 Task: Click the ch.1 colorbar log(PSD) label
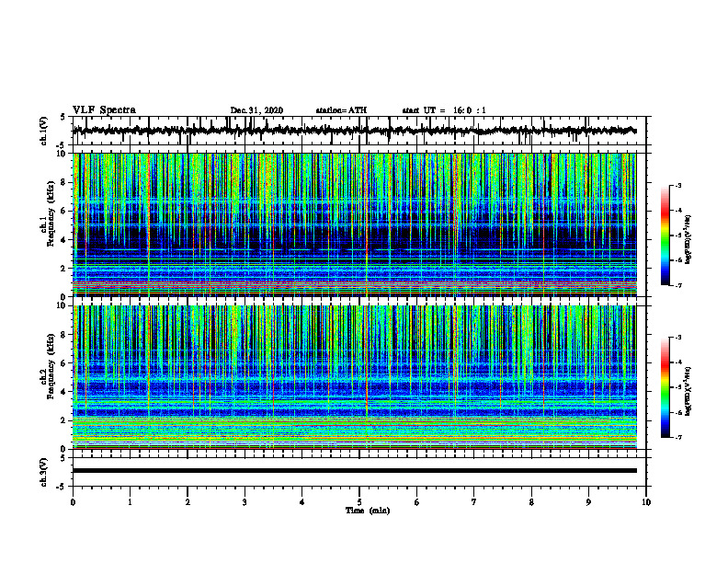[688, 239]
